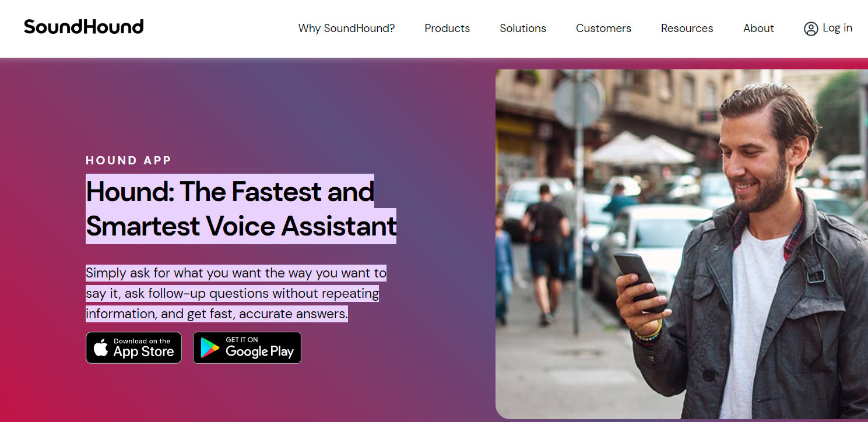This screenshot has width=868, height=422.
Task: Click the SoundHound logo
Action: point(83,27)
